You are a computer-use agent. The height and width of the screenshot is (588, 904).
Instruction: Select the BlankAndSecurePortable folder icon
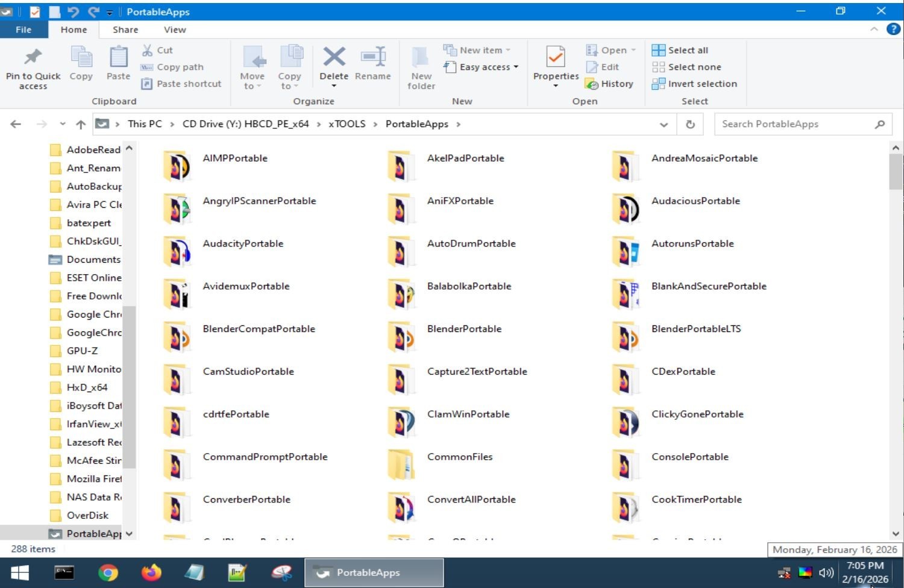(x=625, y=295)
